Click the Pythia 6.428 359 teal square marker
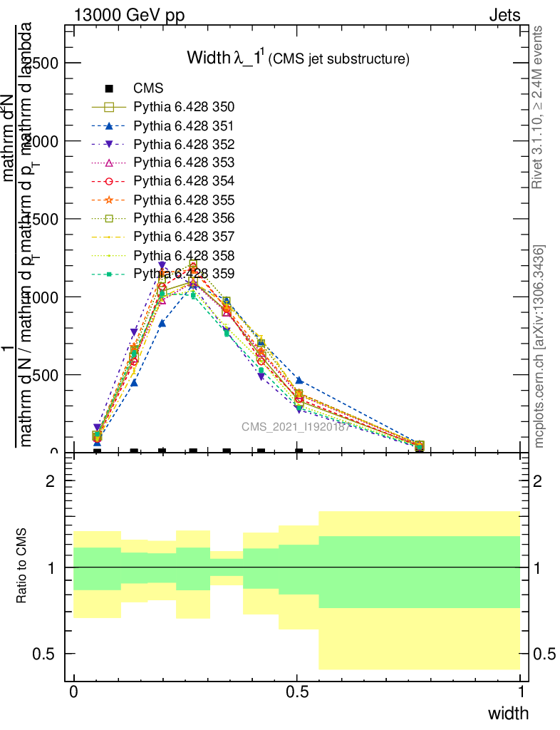Viewport: 560px width, 730px height. pos(109,274)
